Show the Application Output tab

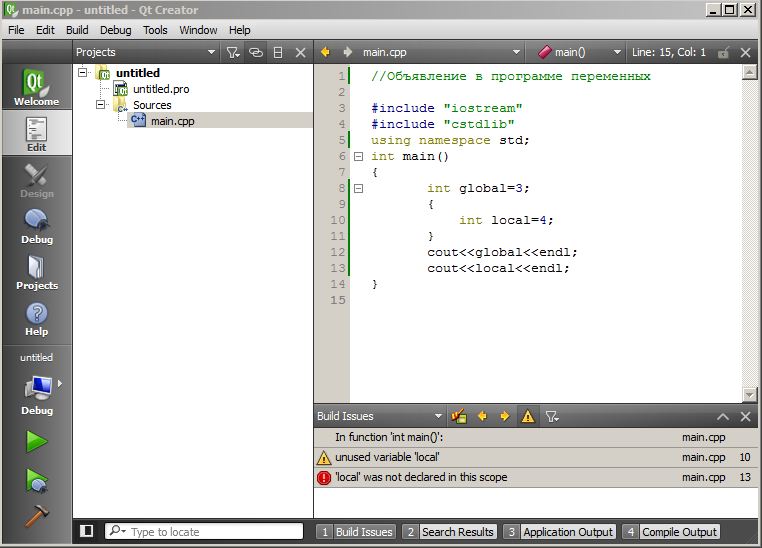(560, 532)
